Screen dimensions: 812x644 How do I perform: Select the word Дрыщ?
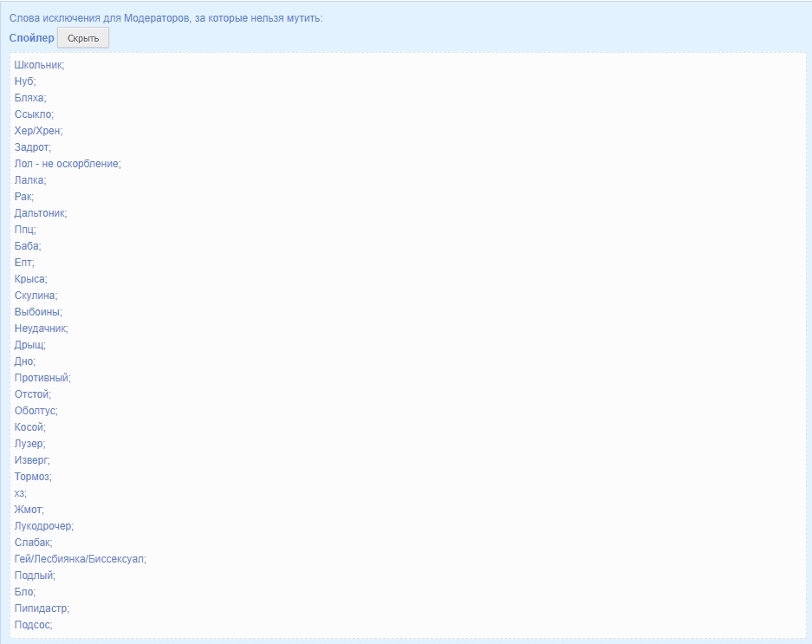click(29, 345)
